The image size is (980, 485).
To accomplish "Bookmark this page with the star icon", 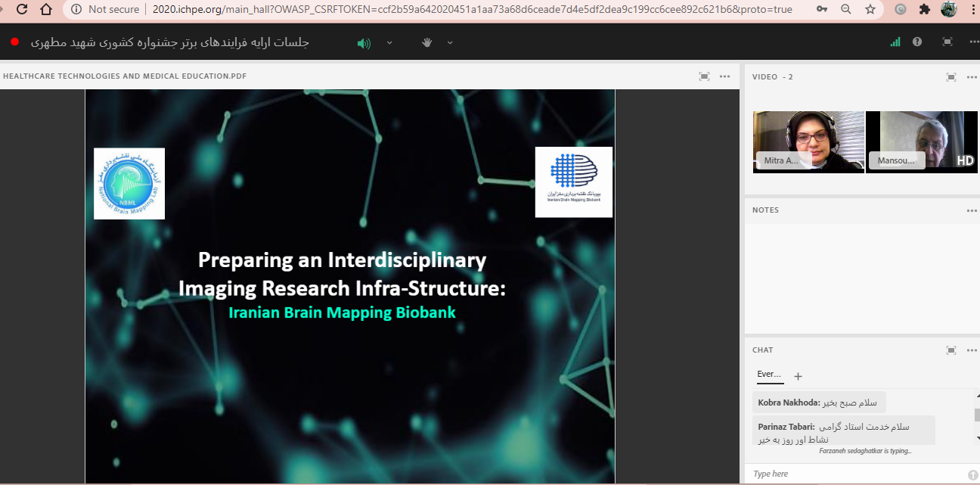I will pos(870,10).
